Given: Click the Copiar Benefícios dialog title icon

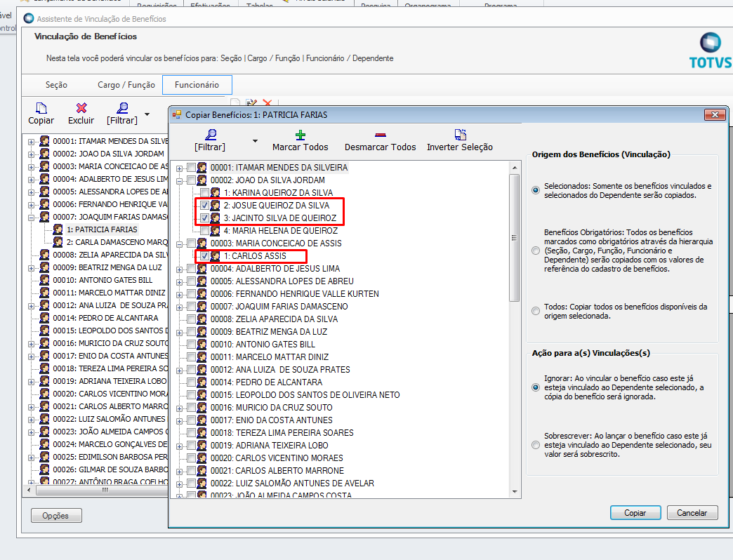Looking at the screenshot, I should (177, 115).
